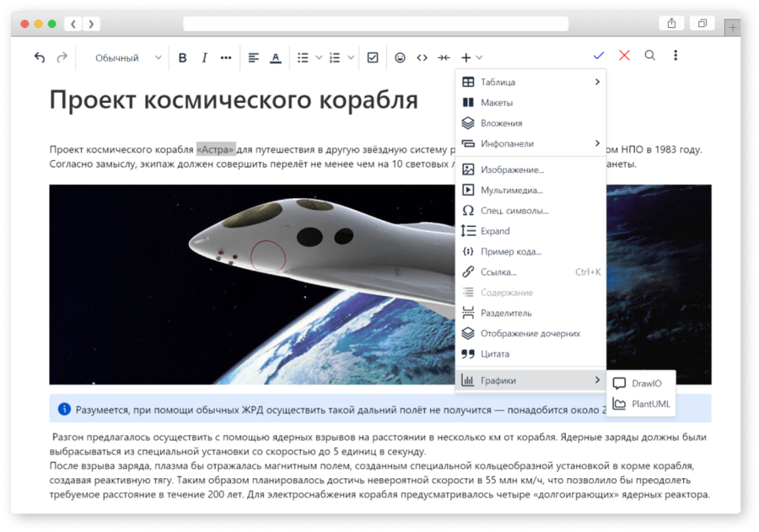
Task: Select Отображение дочерних item
Action: [531, 333]
